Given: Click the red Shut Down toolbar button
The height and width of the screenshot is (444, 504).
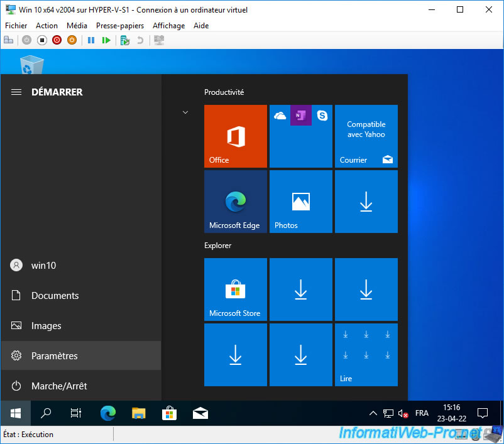Looking at the screenshot, I should pyautogui.click(x=57, y=40).
